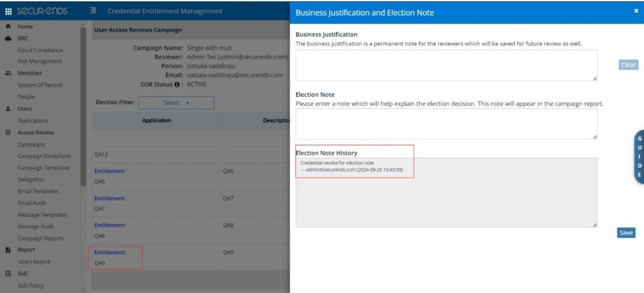
Task: Click into the Business Justification text area
Action: [447, 65]
